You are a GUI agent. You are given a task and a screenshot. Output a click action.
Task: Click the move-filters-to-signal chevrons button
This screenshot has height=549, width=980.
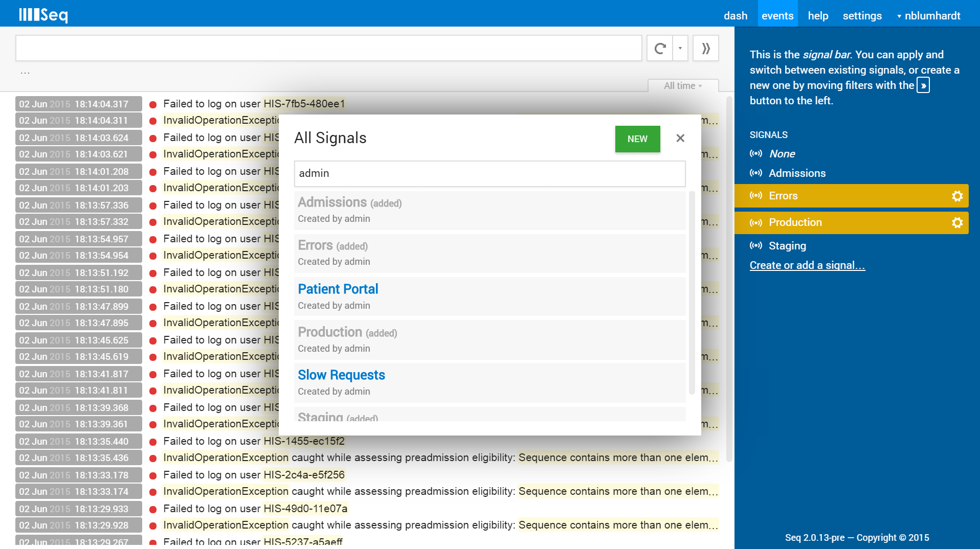pos(706,49)
